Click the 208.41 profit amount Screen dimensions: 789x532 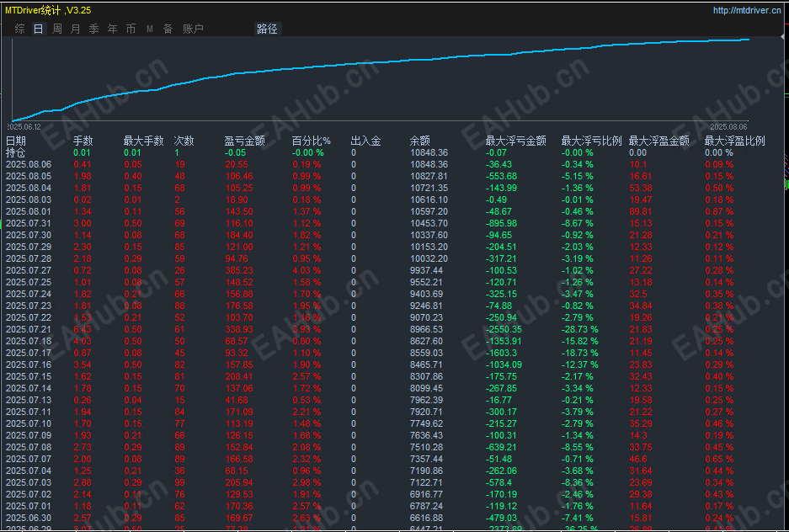[238, 376]
